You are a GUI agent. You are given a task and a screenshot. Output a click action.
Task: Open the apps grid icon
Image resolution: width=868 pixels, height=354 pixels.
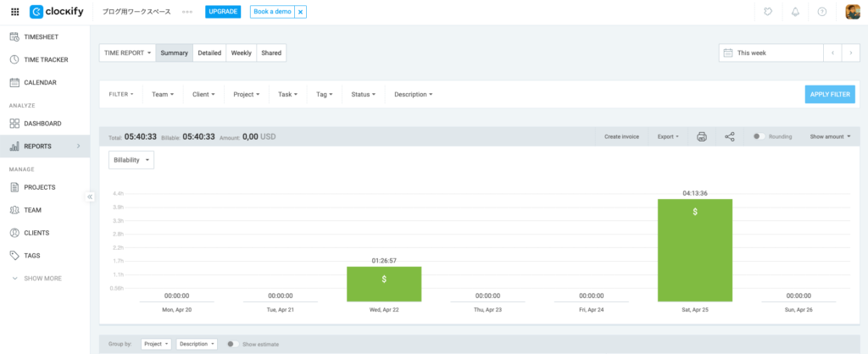[x=14, y=12]
